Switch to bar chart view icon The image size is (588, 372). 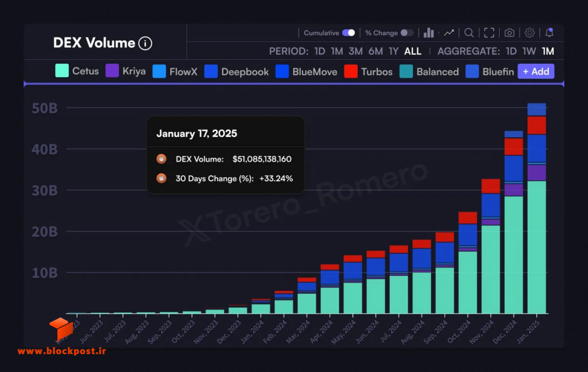pyautogui.click(x=428, y=33)
